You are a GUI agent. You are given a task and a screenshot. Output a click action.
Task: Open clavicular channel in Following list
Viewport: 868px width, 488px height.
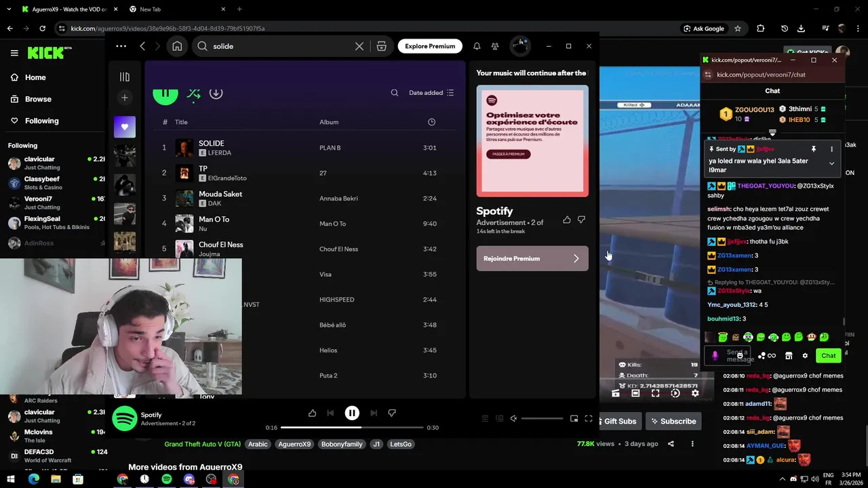56,163
